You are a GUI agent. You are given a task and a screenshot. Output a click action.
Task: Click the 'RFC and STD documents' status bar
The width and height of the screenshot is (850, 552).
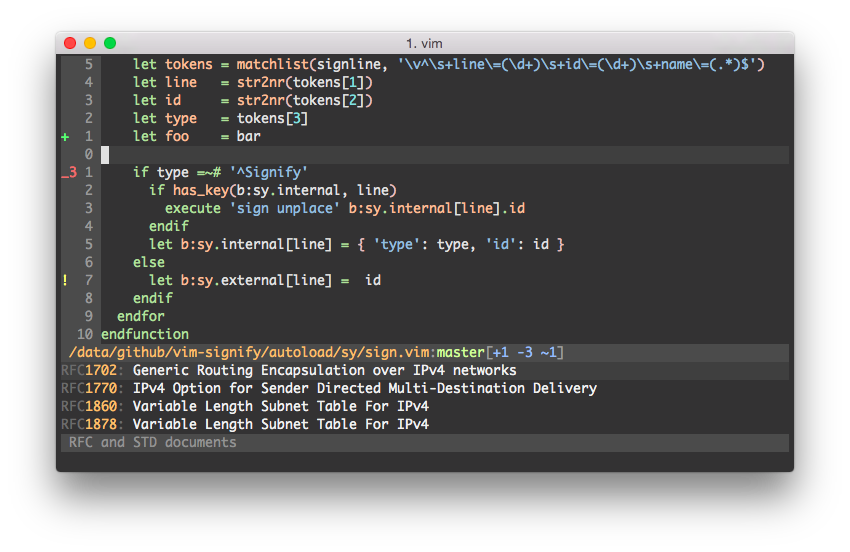(152, 443)
